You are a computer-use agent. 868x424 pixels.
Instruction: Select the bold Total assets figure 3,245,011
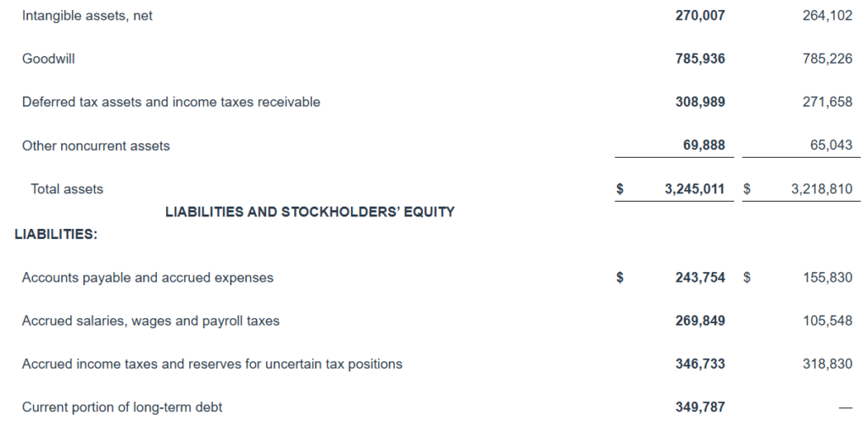point(694,189)
